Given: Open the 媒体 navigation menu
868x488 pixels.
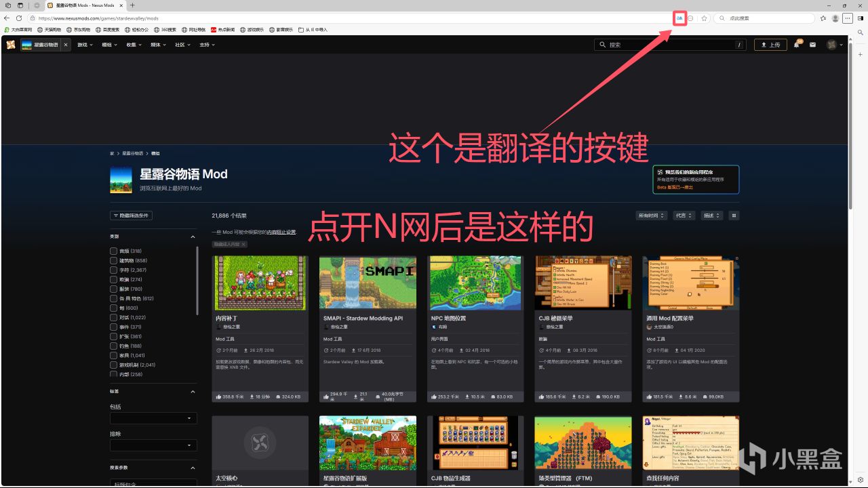Looking at the screenshot, I should click(x=158, y=45).
